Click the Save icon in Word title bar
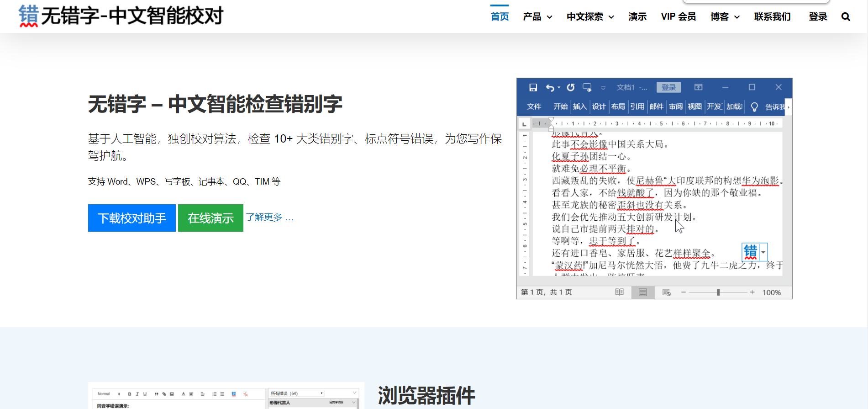Image resolution: width=868 pixels, height=409 pixels. pyautogui.click(x=533, y=87)
